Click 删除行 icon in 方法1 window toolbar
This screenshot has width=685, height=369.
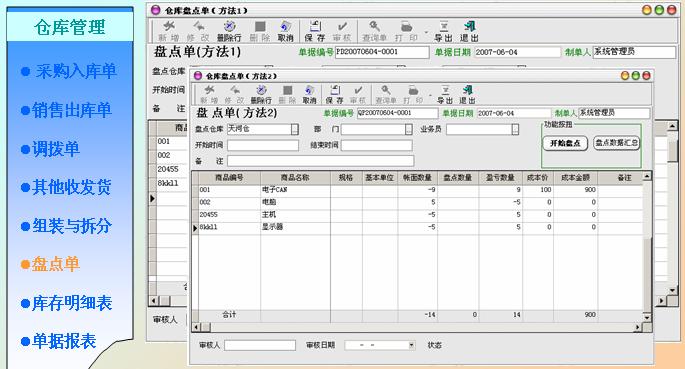(x=229, y=27)
